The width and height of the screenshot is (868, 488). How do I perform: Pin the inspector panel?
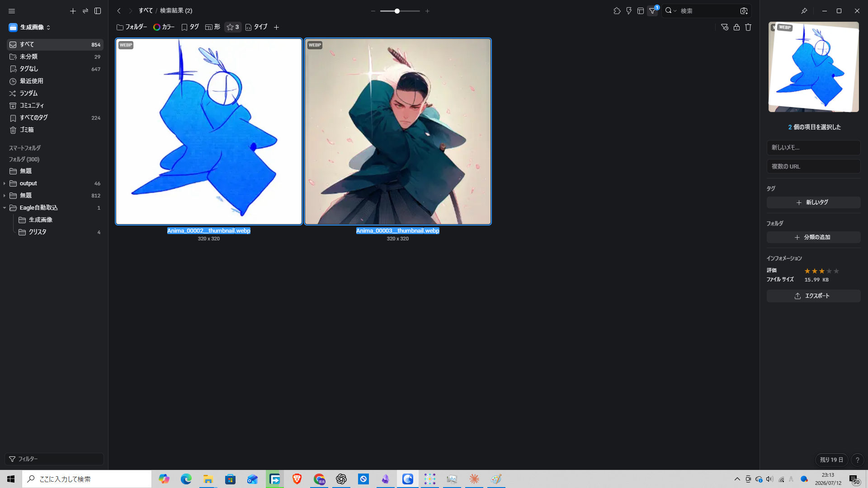click(804, 11)
